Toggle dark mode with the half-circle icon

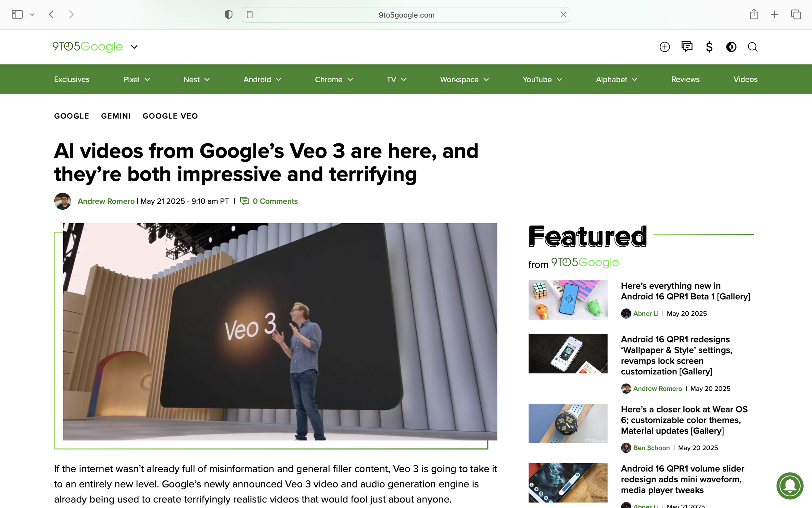pos(731,47)
